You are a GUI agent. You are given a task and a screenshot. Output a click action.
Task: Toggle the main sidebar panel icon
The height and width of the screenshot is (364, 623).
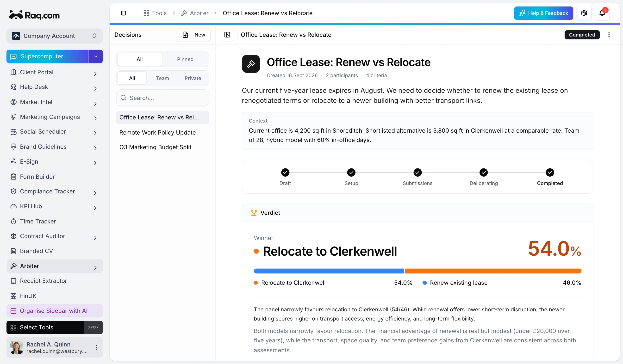tap(123, 13)
